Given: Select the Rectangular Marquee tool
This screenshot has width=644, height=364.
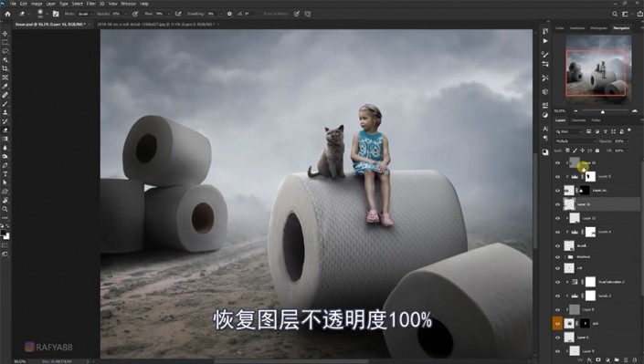Looking at the screenshot, I should click(5, 42).
